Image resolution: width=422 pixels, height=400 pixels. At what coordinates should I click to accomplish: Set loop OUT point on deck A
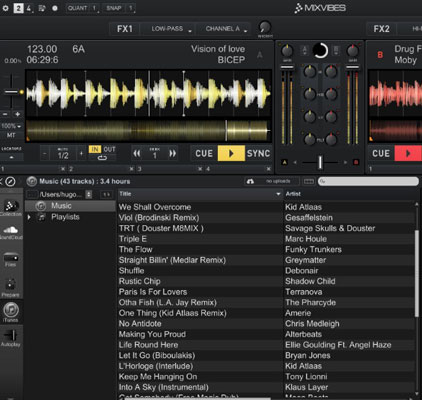(x=109, y=149)
